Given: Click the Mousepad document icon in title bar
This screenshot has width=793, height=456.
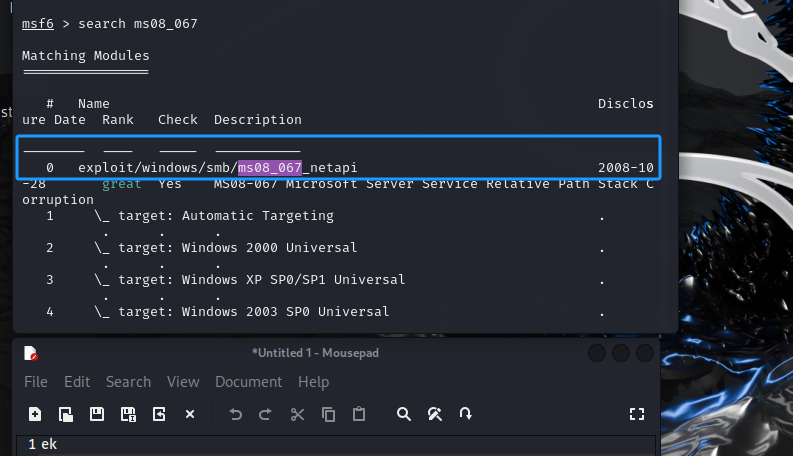Looking at the screenshot, I should tap(31, 353).
